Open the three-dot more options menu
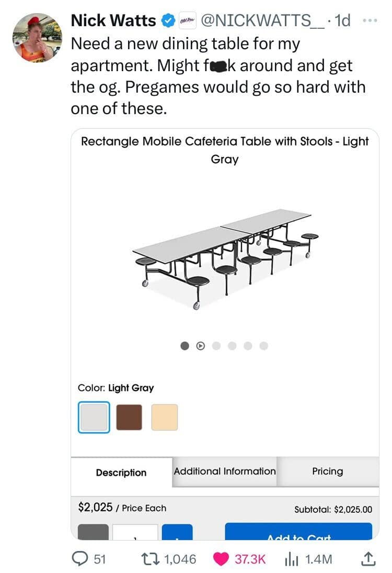The height and width of the screenshot is (573, 392). [x=370, y=20]
